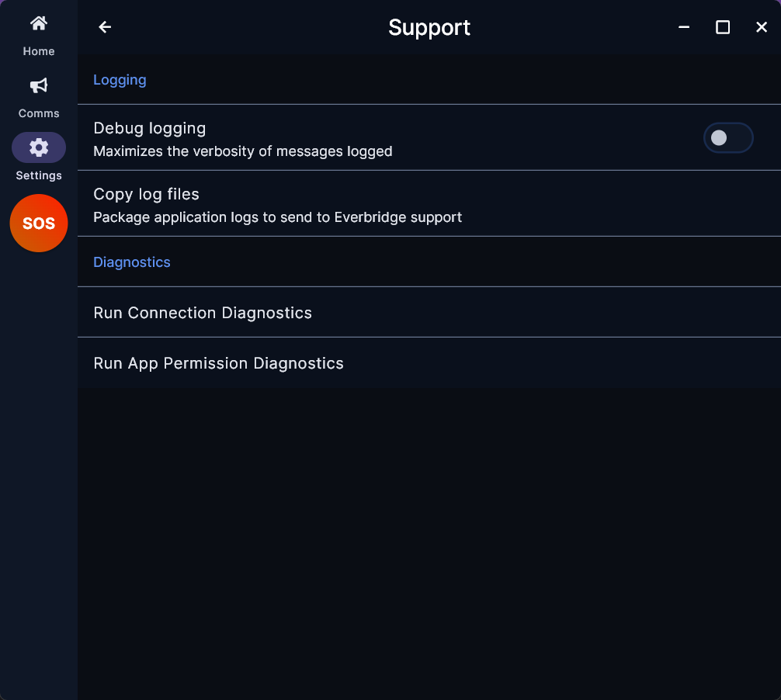Screen dimensions: 781x700
Task: Minimize the Support window
Action: click(x=684, y=27)
